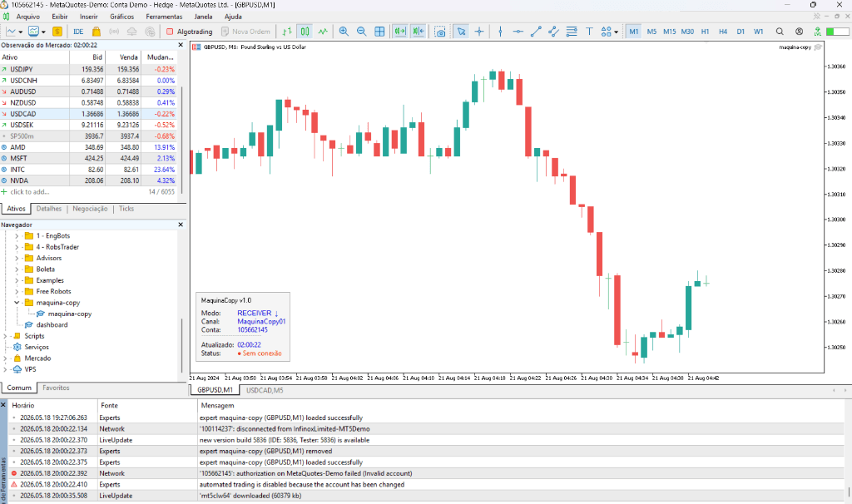
Task: Open the chart profiles dropdown arrow
Action: [43, 32]
